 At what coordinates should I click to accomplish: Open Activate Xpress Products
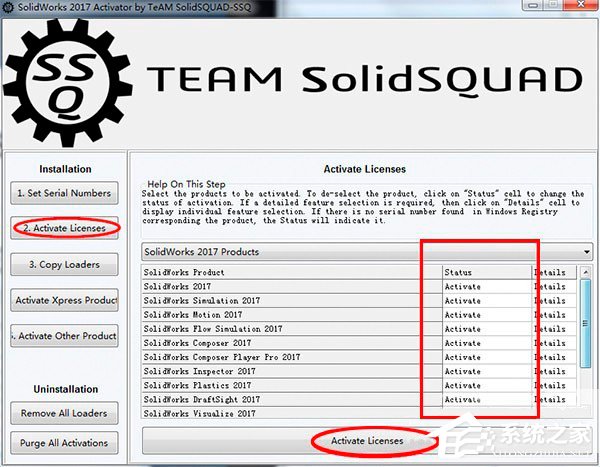64,300
